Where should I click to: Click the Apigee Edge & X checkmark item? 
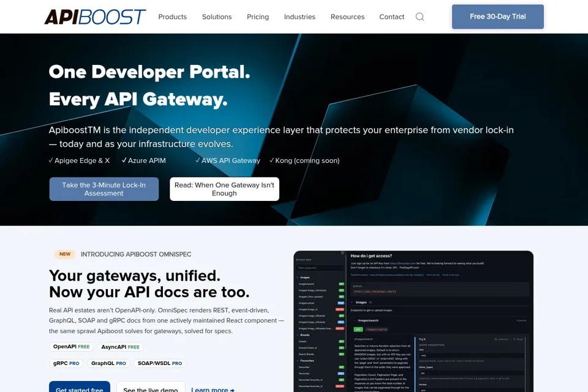79,160
